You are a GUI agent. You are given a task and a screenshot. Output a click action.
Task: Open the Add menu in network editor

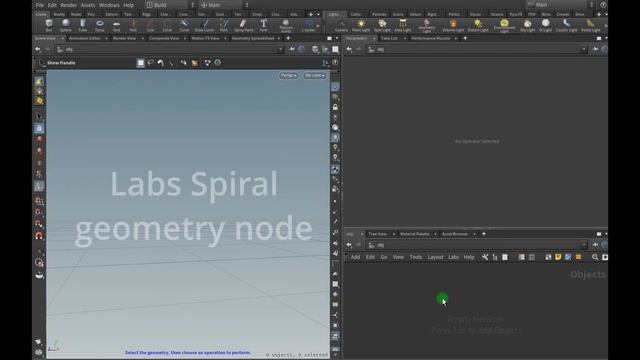[x=356, y=257]
